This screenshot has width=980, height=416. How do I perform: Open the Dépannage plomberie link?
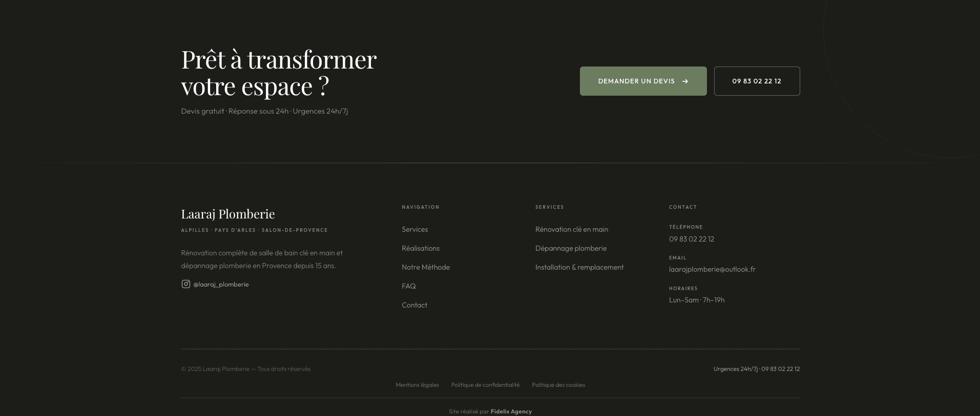571,248
